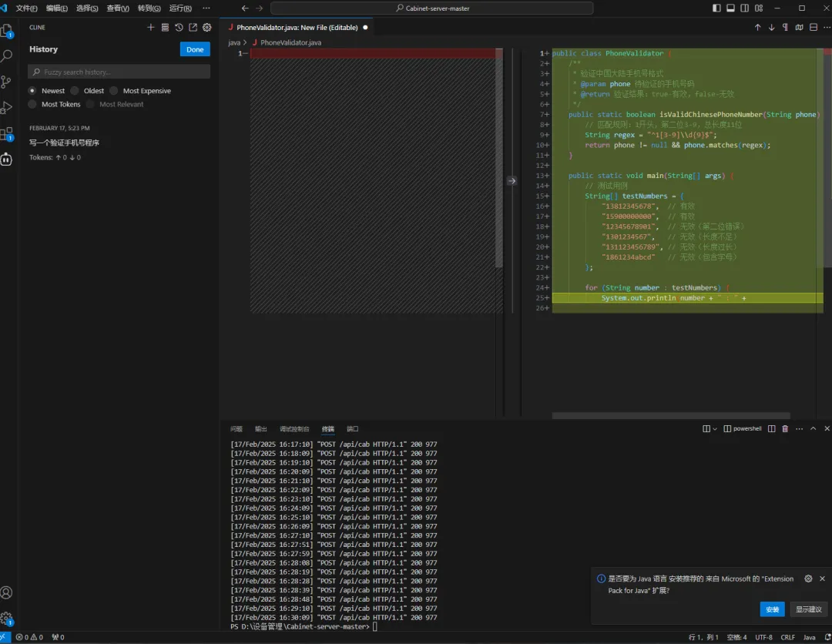Choose Most Tokens radio option
The height and width of the screenshot is (644, 832).
click(32, 104)
